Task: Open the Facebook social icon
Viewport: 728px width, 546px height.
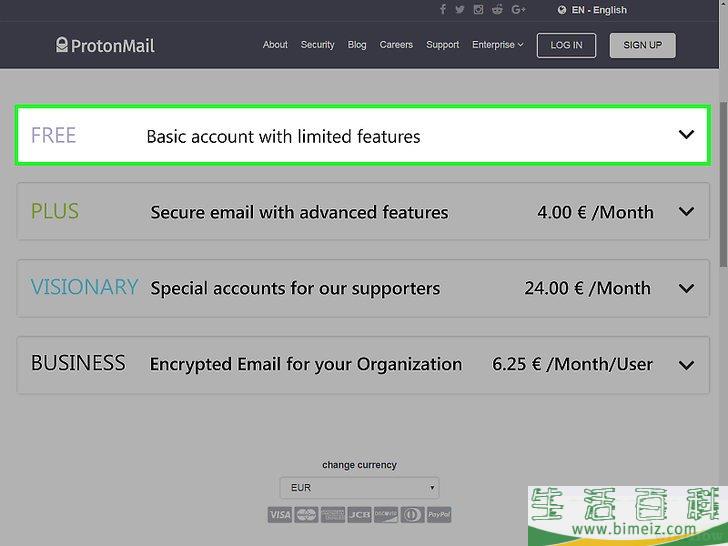Action: (x=443, y=9)
